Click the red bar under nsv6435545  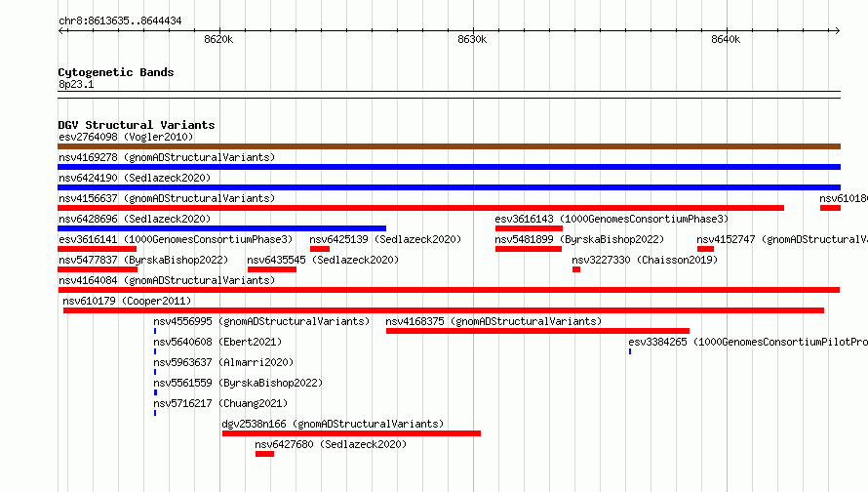pyautogui.click(x=272, y=269)
